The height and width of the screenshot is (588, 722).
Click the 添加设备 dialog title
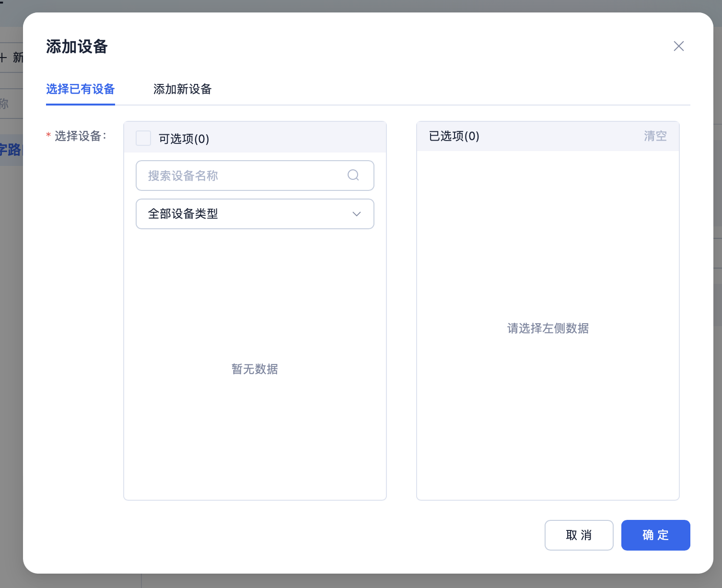77,47
